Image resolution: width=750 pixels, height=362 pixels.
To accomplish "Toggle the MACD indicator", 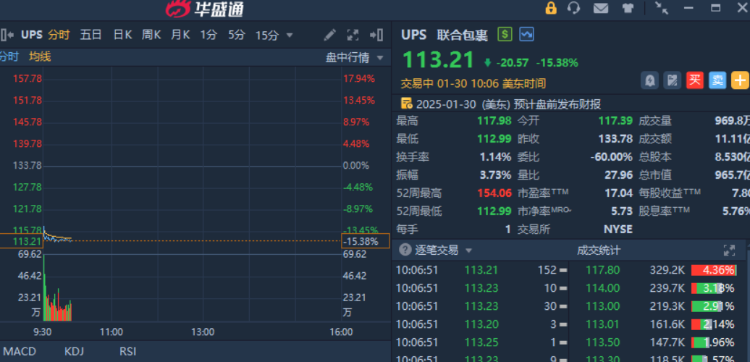I will (20, 351).
